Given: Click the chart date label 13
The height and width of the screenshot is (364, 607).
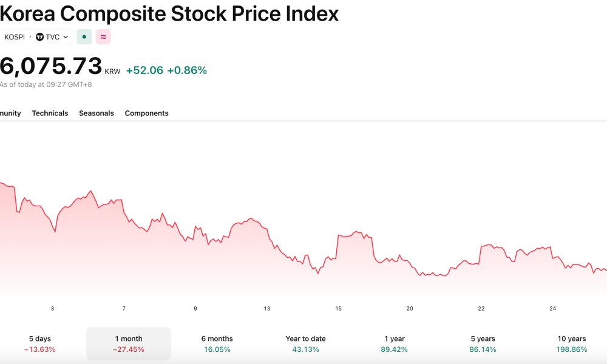Looking at the screenshot, I should point(267,308).
